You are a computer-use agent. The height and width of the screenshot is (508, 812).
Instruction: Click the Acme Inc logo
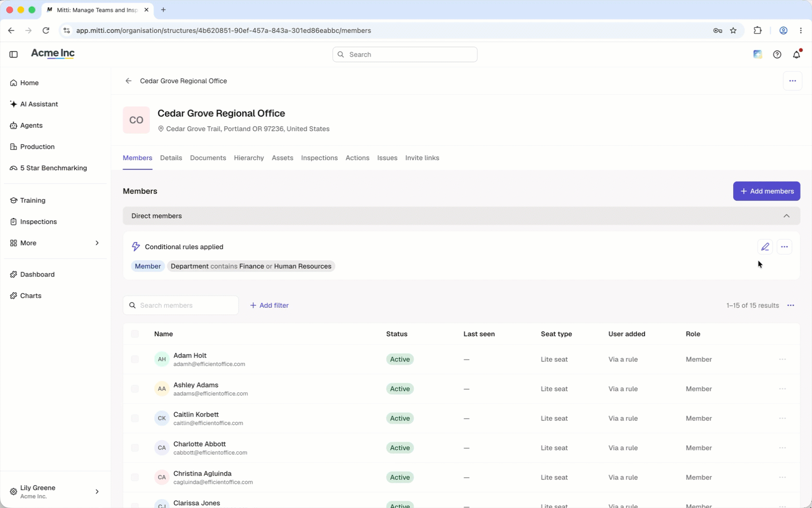(x=53, y=53)
